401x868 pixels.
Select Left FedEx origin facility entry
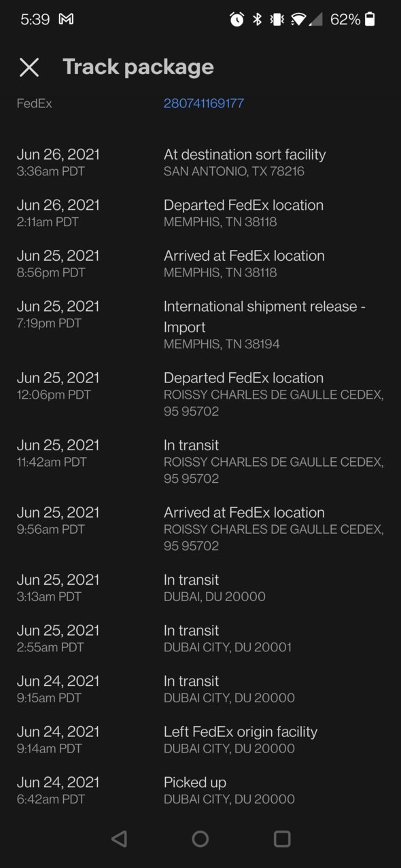coord(201,740)
